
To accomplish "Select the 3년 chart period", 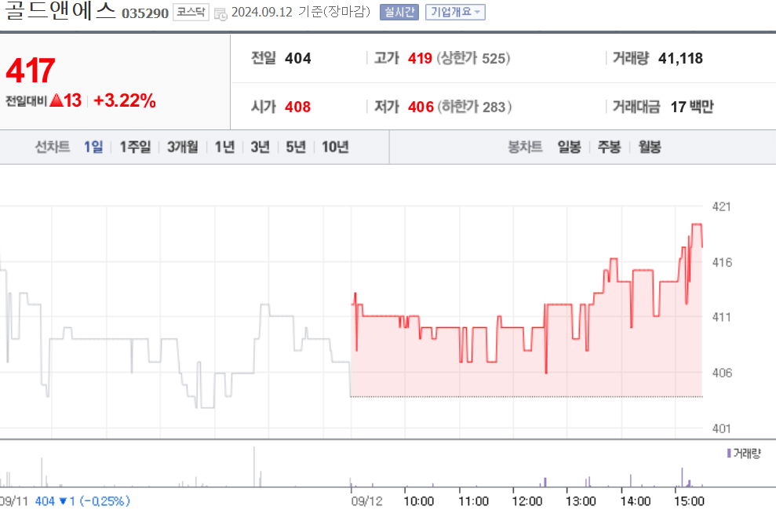I will pyautogui.click(x=259, y=147).
